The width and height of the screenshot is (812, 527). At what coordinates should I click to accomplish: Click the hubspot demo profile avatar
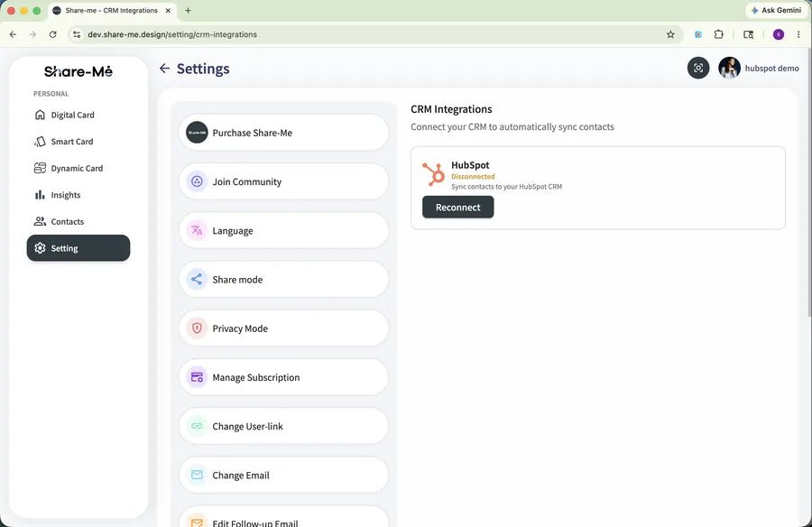pyautogui.click(x=729, y=68)
